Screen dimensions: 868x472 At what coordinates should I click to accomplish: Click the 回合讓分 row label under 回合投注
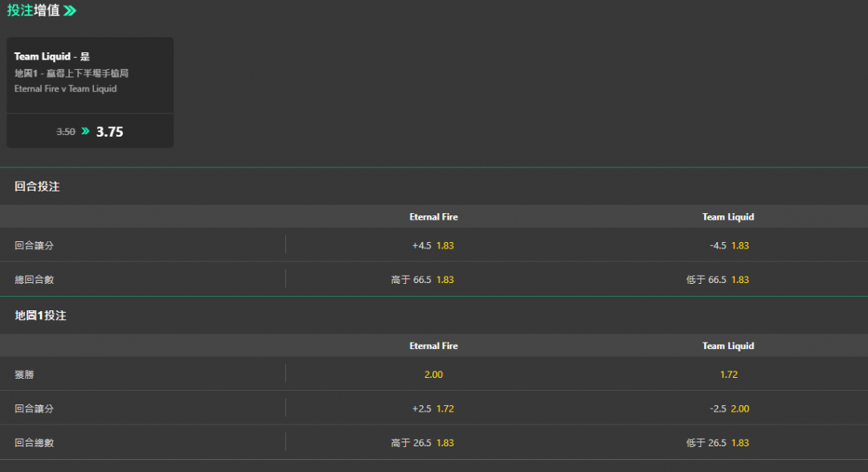coord(34,245)
